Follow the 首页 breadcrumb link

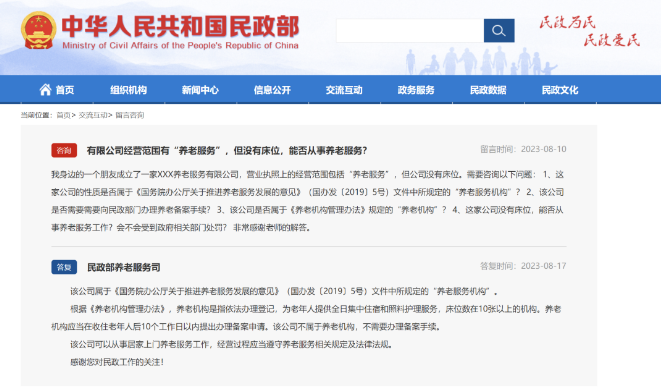pyautogui.click(x=63, y=115)
